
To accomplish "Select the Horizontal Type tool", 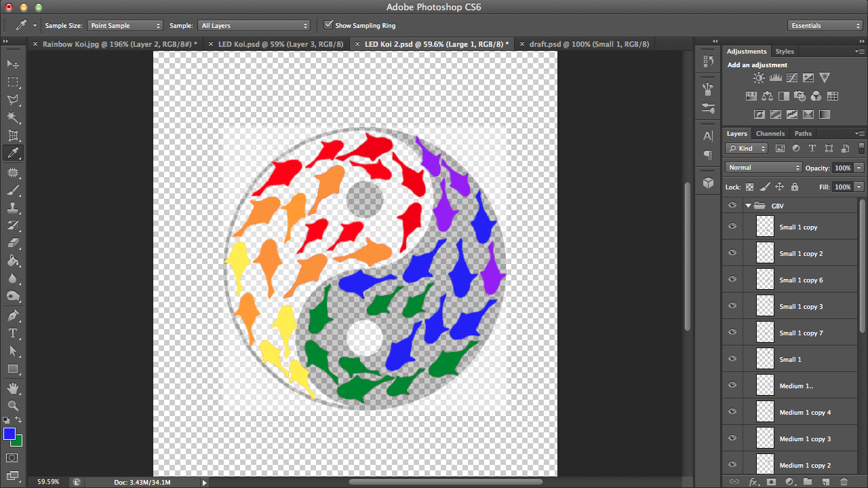I will [12, 333].
